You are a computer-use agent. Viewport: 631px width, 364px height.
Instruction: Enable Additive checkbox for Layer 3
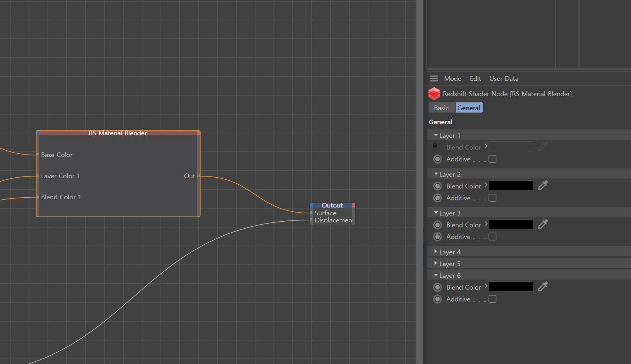point(492,237)
